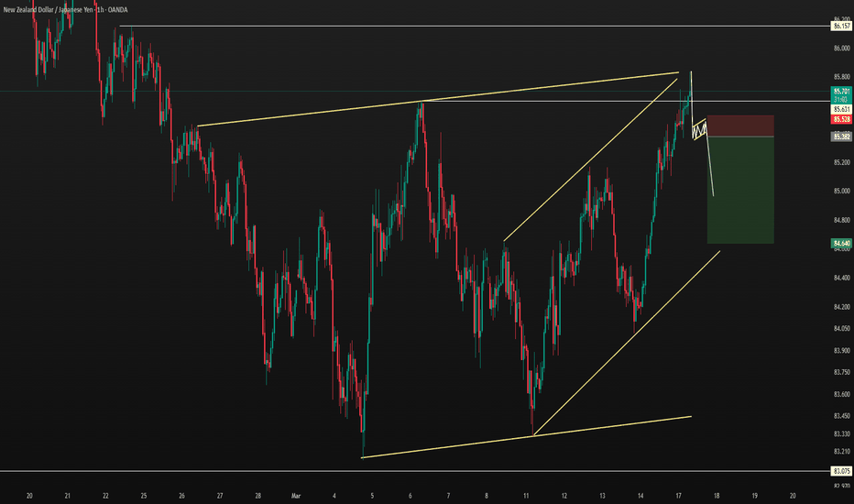Screen dimensions: 854x504
Task: Click the 6 date label on time axis
Action: coord(411,496)
